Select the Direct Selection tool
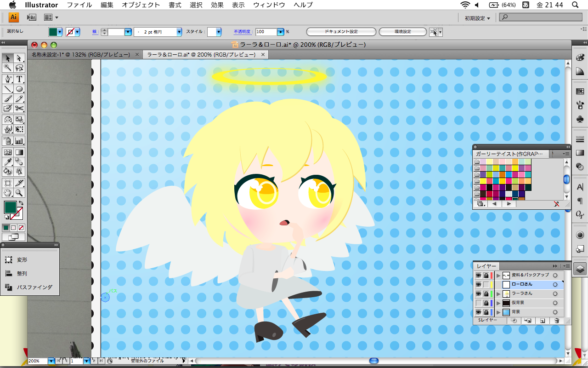The image size is (588, 368). [x=19, y=58]
